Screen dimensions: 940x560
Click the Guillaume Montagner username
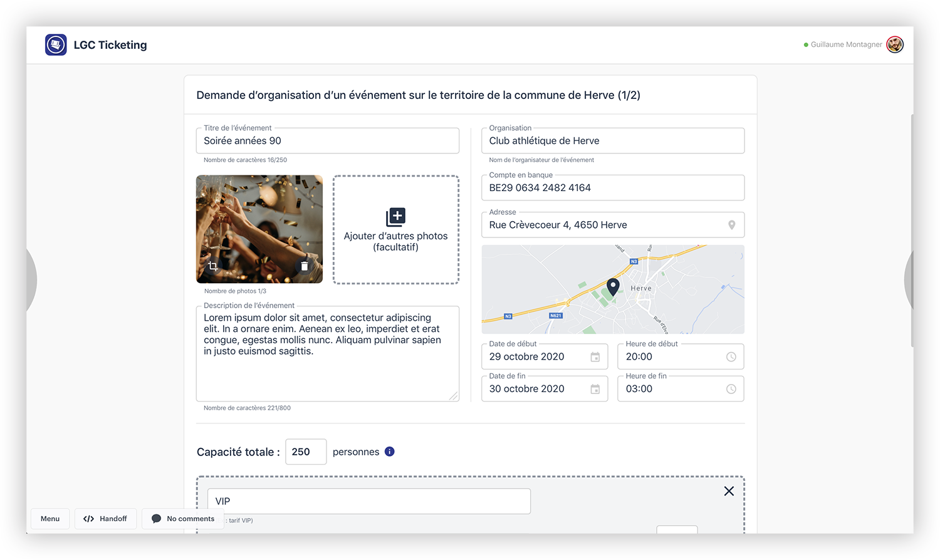[846, 44]
